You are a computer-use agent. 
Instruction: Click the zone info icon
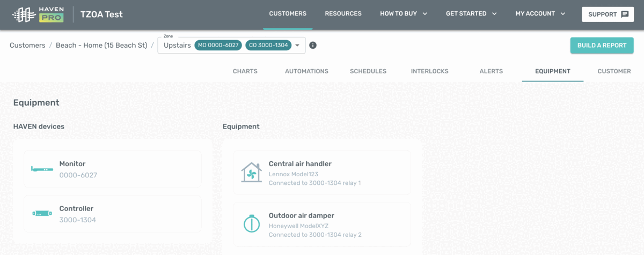click(313, 46)
